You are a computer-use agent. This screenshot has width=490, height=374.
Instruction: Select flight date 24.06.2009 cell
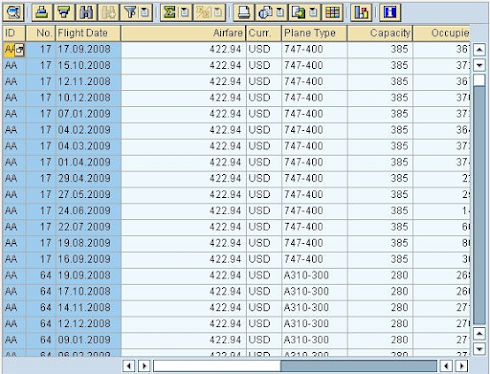[88, 211]
